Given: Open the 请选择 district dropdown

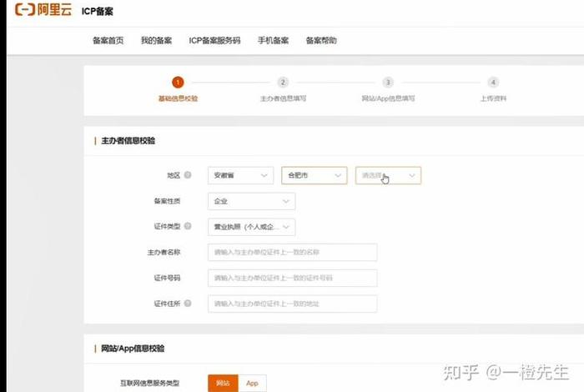Looking at the screenshot, I should 388,175.
